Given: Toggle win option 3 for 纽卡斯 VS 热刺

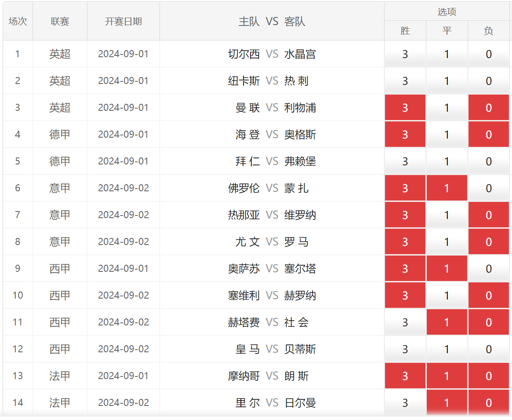Looking at the screenshot, I should click(x=405, y=81).
